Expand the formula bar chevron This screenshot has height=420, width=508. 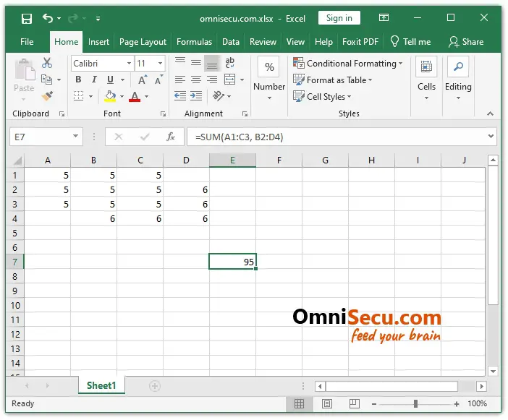click(x=491, y=136)
